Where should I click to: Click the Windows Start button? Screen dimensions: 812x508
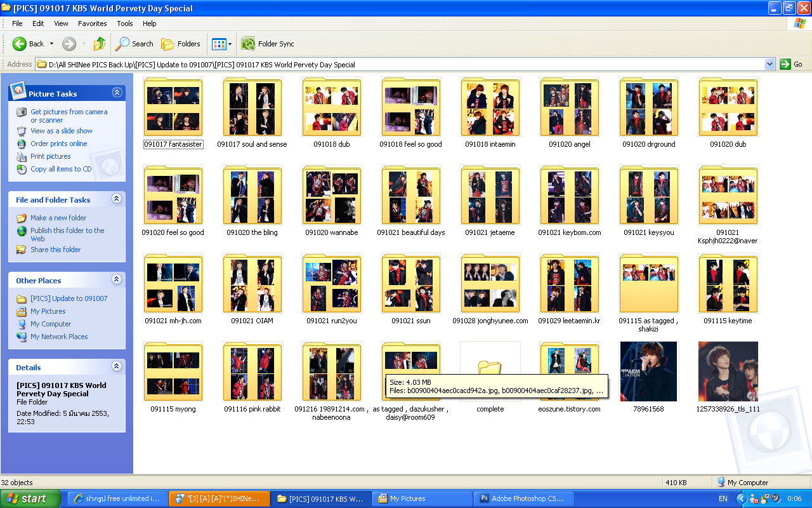coord(30,498)
